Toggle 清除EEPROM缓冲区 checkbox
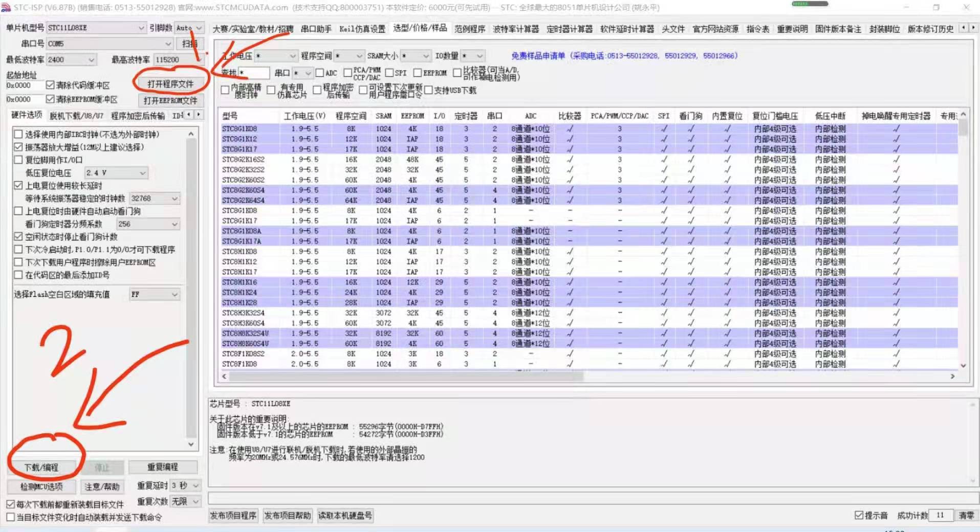The width and height of the screenshot is (980, 532). click(x=50, y=99)
